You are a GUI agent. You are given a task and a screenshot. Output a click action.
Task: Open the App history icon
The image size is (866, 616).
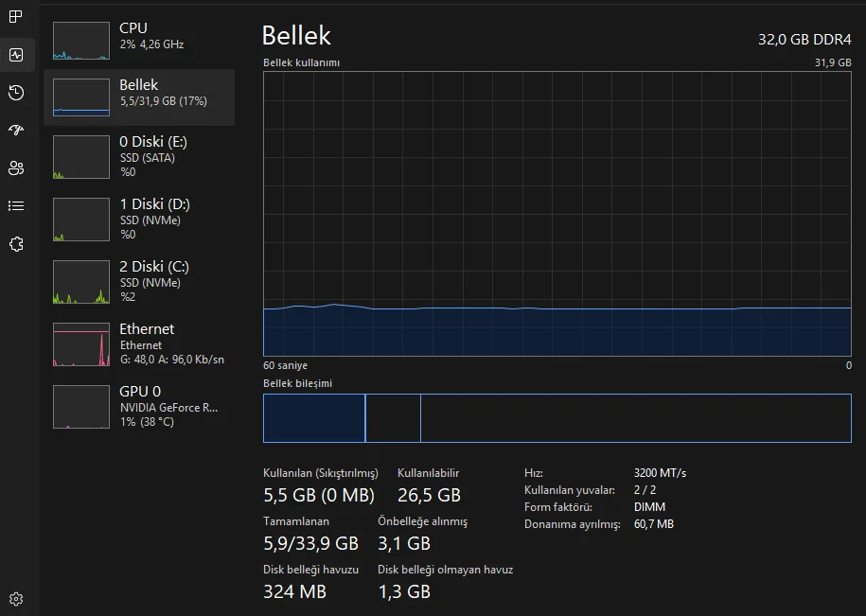point(16,92)
